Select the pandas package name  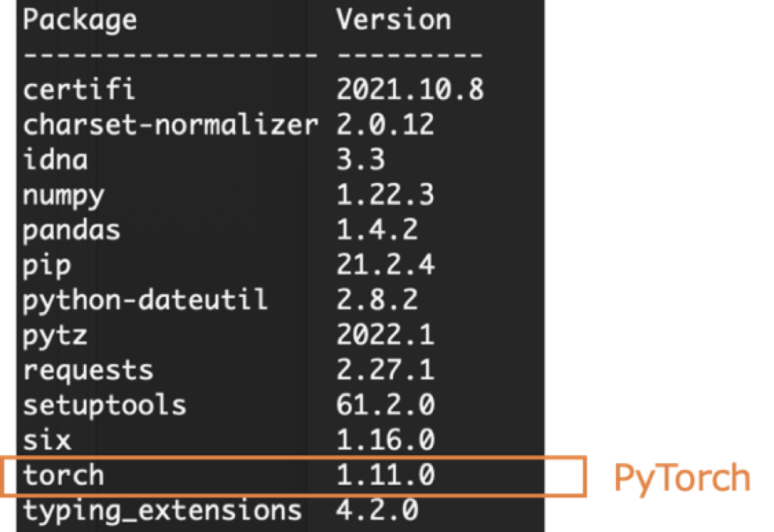coord(71,230)
